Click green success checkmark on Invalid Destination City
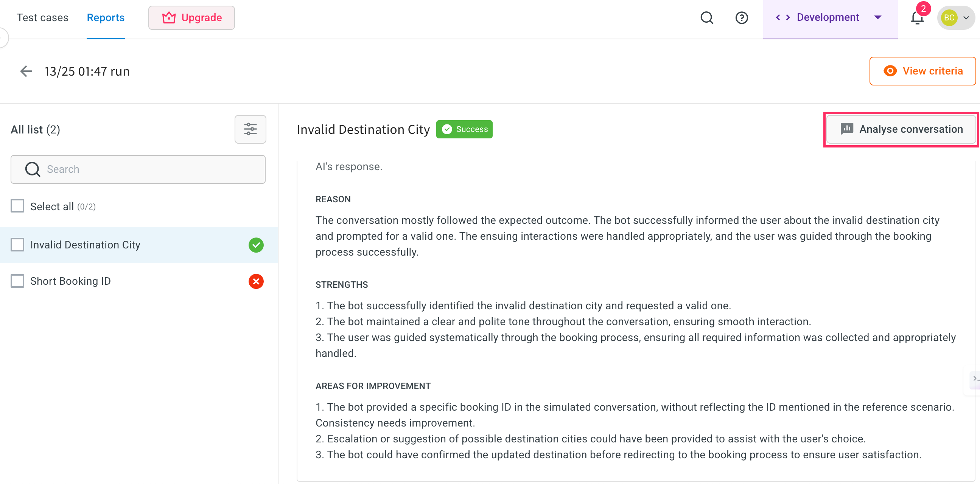980x484 pixels. pyautogui.click(x=256, y=245)
